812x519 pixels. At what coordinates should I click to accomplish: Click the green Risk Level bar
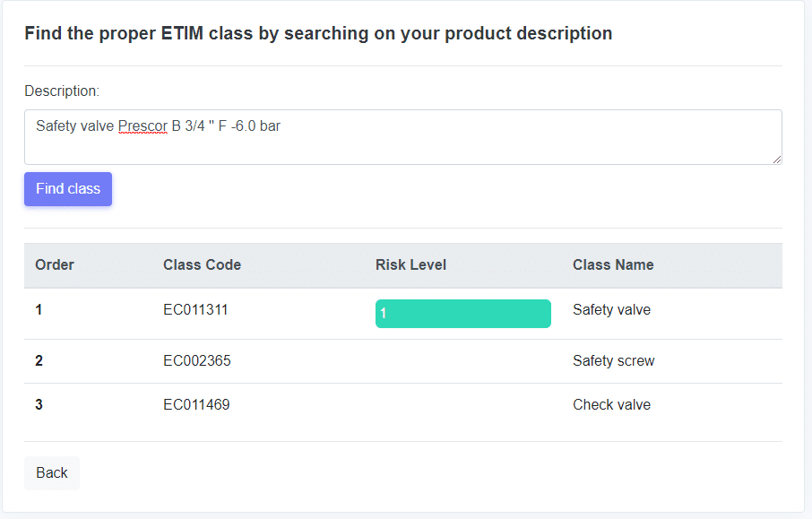click(x=463, y=314)
